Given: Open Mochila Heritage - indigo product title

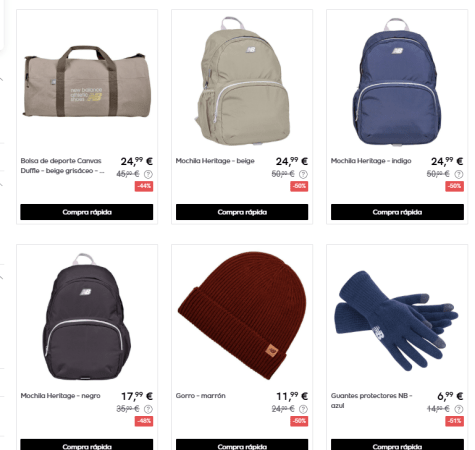Looking at the screenshot, I should 371,161.
